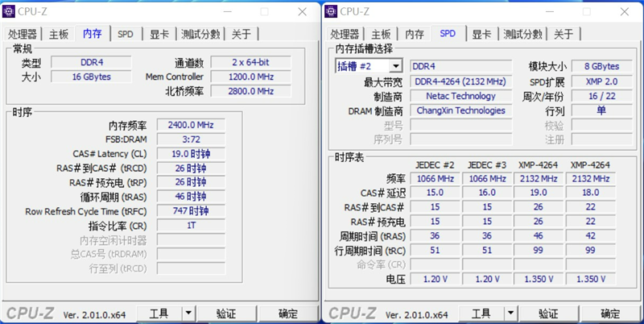
Task: Expand the 插槽 #2 slot selector
Action: click(x=395, y=66)
